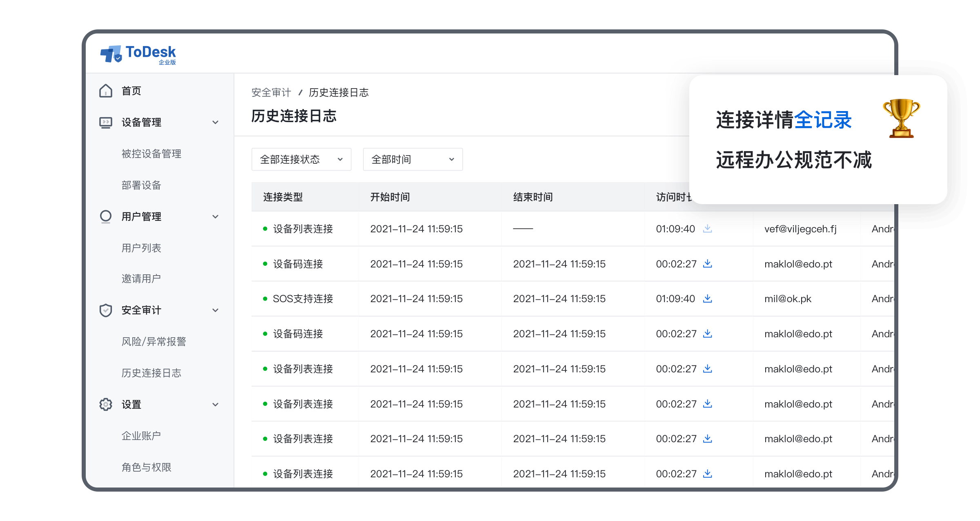
Task: Open the 全部时间 dropdown
Action: point(413,159)
